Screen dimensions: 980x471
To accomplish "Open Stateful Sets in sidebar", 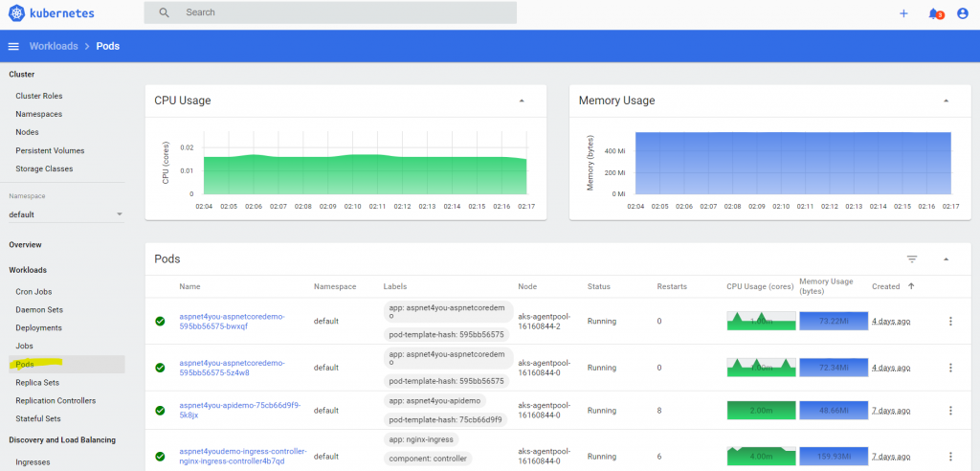I will pos(38,418).
